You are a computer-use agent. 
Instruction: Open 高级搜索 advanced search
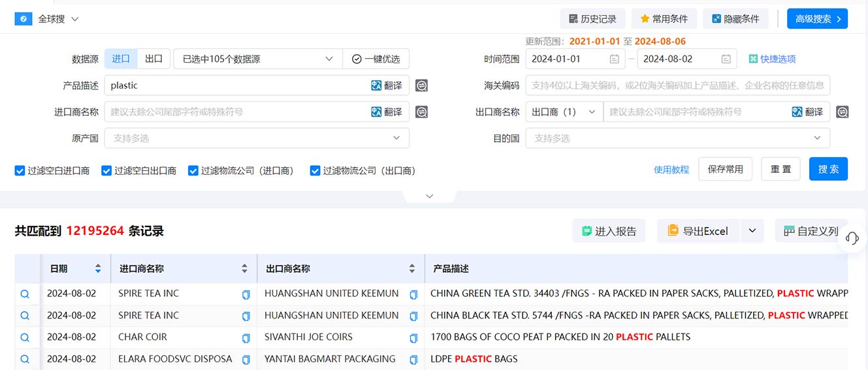click(x=817, y=19)
